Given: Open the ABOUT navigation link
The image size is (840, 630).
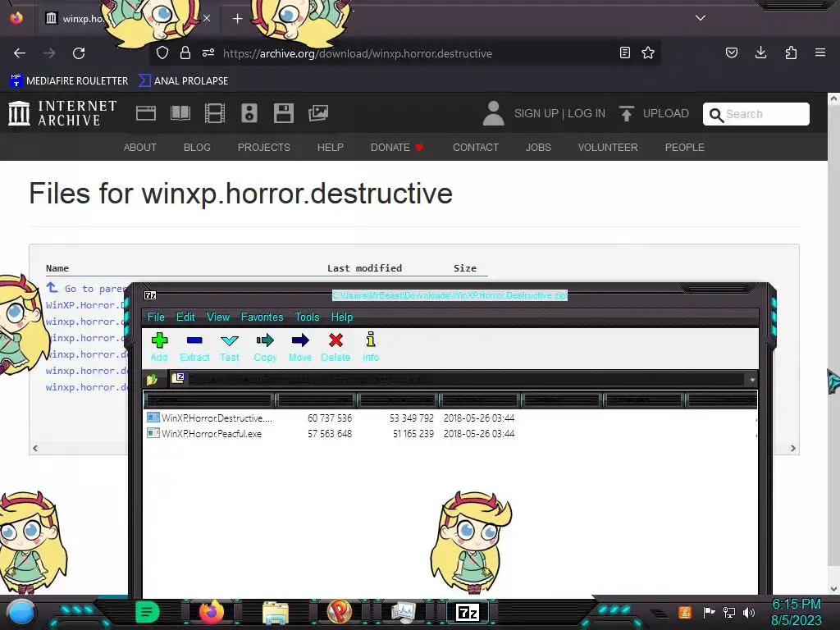Looking at the screenshot, I should (139, 148).
